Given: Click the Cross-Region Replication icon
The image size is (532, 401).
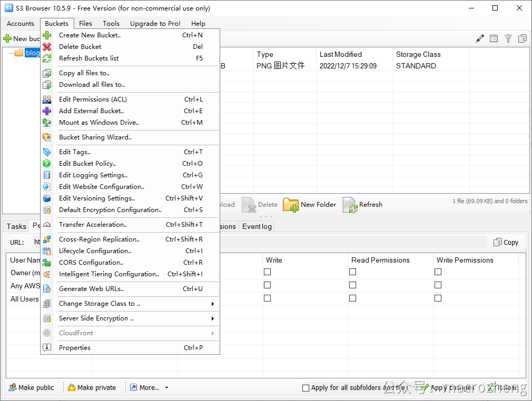Looking at the screenshot, I should (x=47, y=239).
